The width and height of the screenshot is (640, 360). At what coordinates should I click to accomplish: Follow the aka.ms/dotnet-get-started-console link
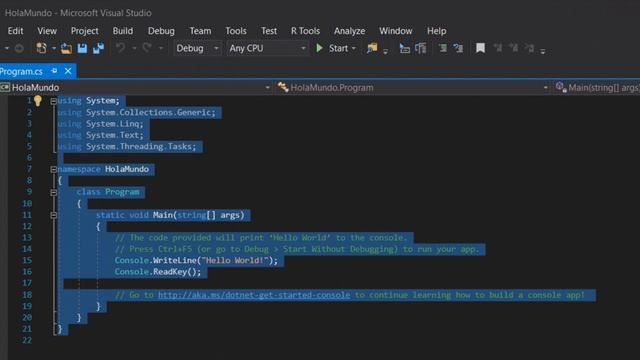254,295
